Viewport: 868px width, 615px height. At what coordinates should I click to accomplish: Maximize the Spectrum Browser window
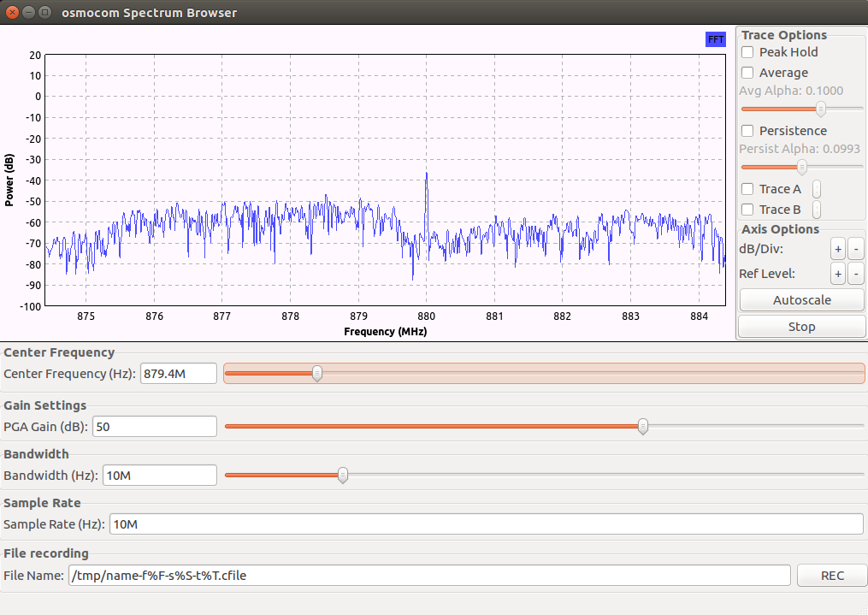tap(45, 12)
